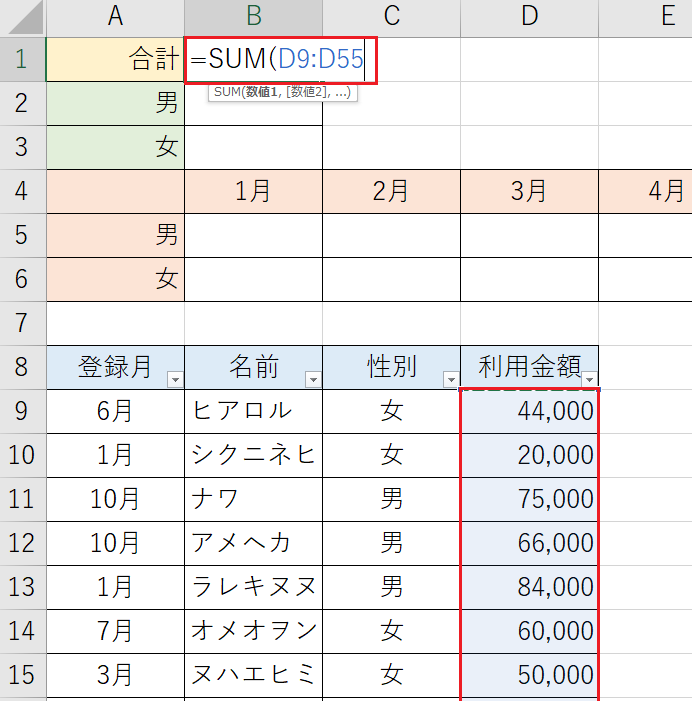Select the 10月 cell in row 11
Screen dimensions: 692x701
click(x=115, y=499)
